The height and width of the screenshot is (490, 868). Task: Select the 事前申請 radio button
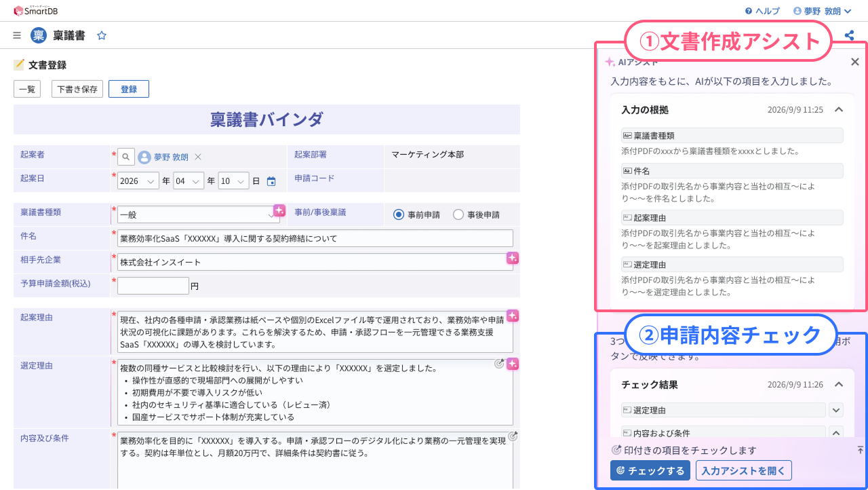[399, 214]
